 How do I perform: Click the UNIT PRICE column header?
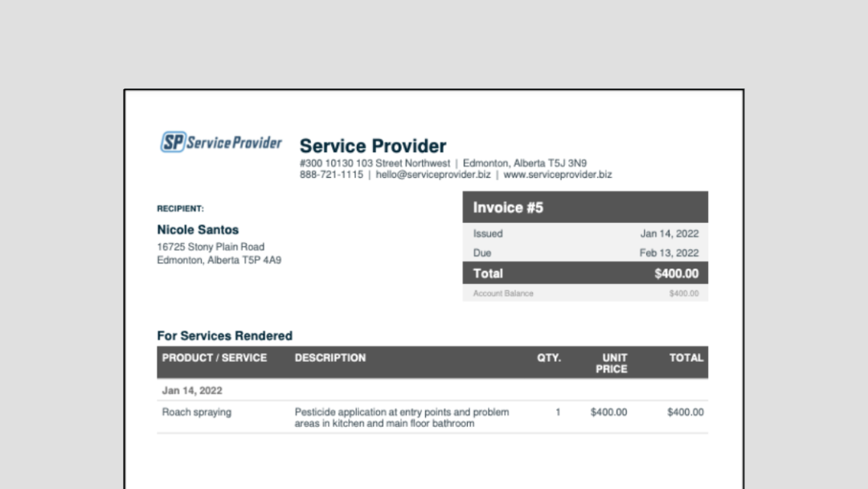click(612, 363)
